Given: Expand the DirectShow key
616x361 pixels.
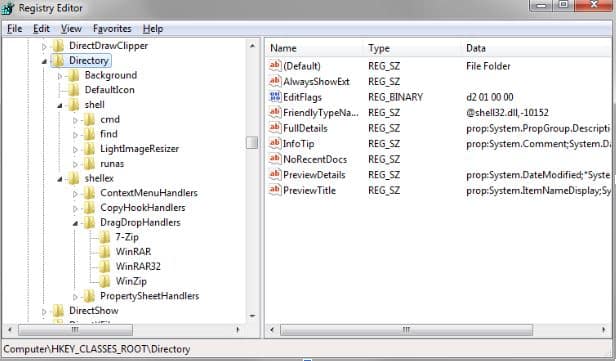Looking at the screenshot, I should (44, 312).
